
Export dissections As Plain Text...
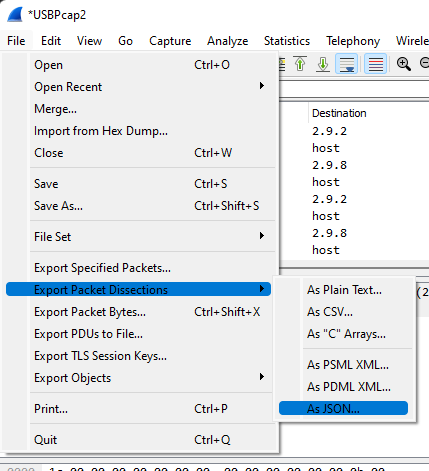(343, 290)
